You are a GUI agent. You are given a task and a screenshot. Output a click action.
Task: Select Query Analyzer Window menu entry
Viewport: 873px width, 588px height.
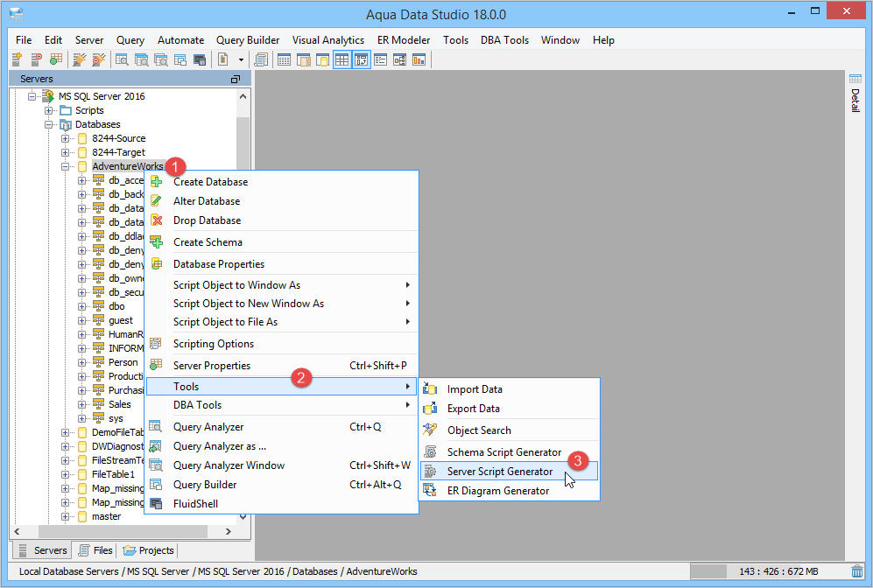click(282, 465)
